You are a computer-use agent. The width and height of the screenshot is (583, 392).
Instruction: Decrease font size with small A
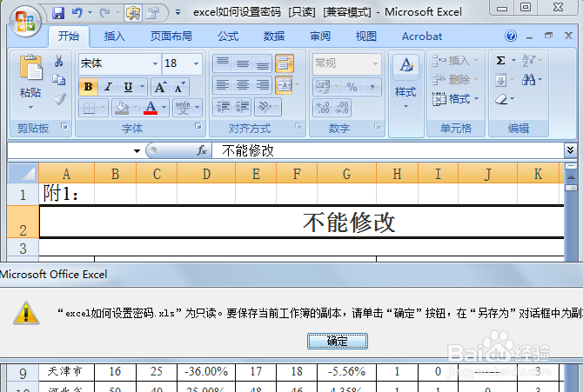pyautogui.click(x=180, y=87)
